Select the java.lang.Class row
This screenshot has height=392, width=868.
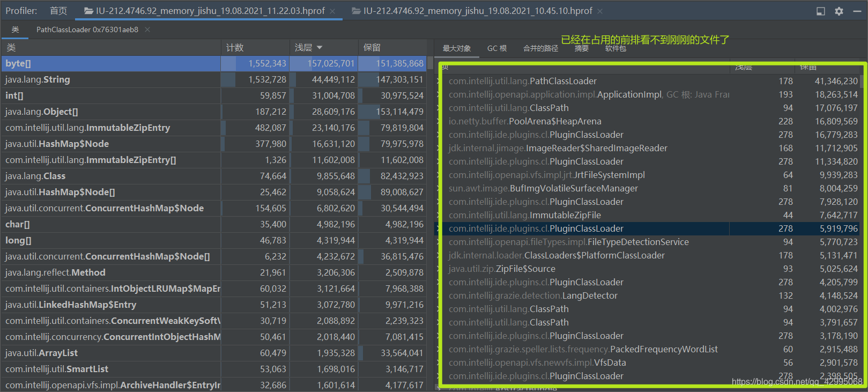coord(214,176)
